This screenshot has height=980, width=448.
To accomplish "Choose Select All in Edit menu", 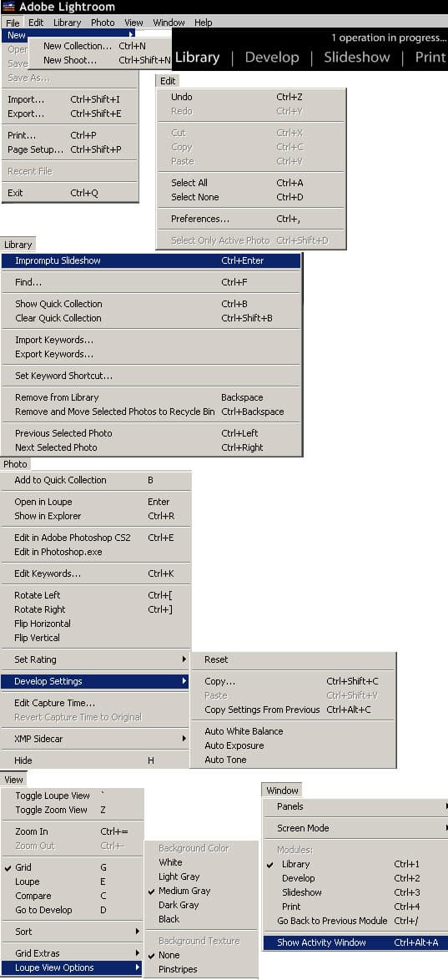I will coord(250,183).
